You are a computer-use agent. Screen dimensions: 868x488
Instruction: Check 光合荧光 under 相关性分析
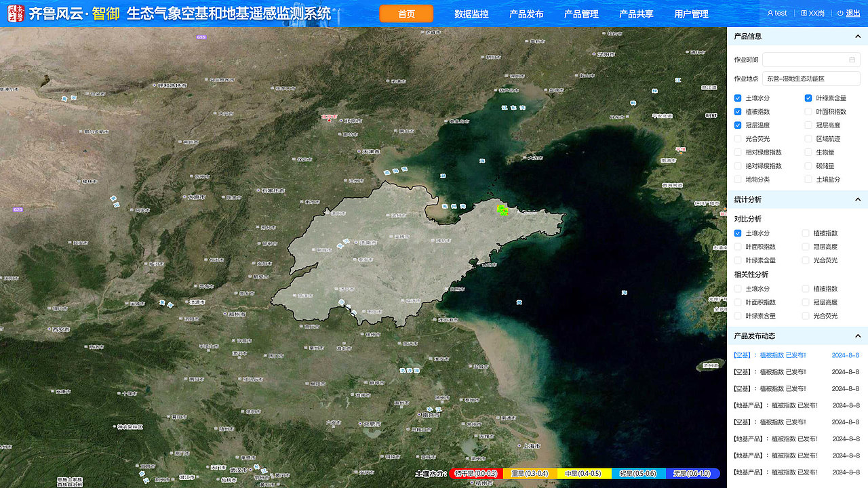(806, 316)
